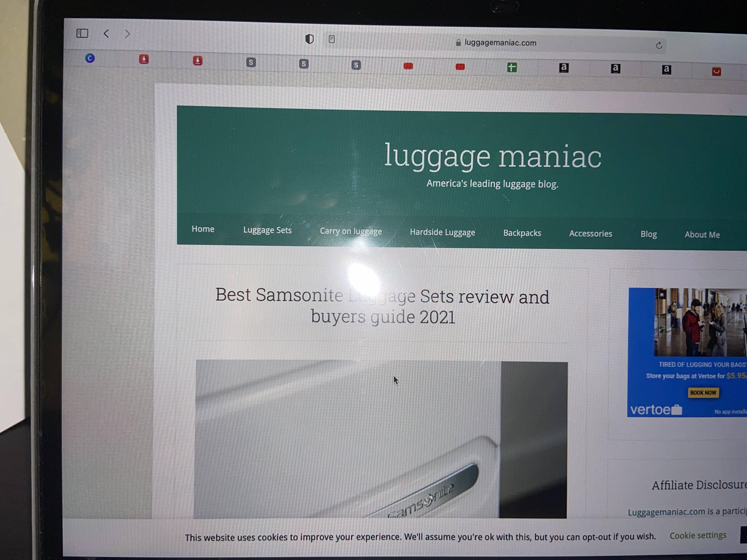Toggle the Safari sidebar icon

click(x=82, y=33)
